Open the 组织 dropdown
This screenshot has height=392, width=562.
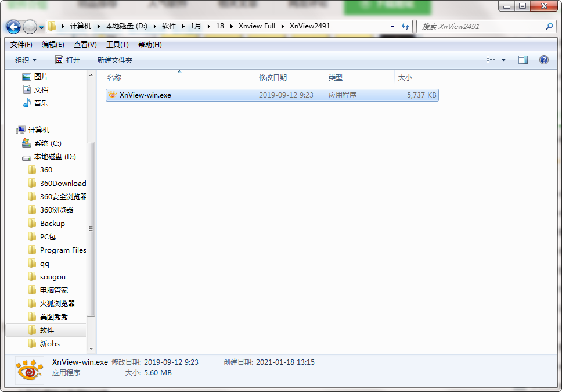coord(26,60)
